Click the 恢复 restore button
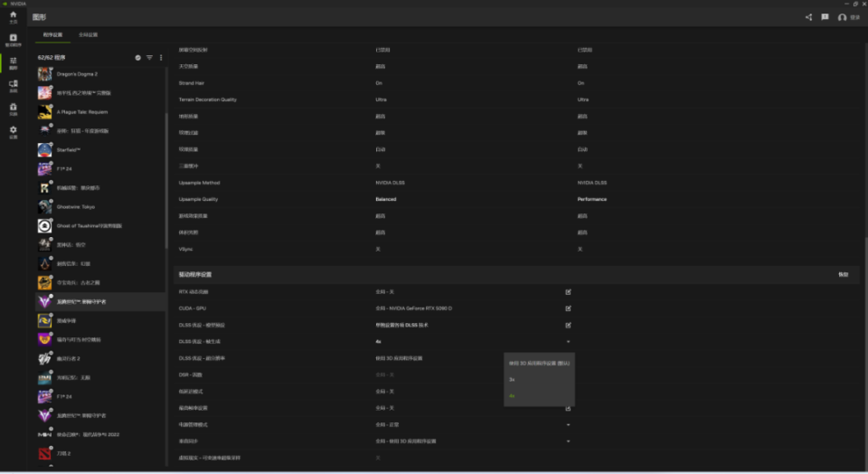The height and width of the screenshot is (474, 868). tap(843, 275)
